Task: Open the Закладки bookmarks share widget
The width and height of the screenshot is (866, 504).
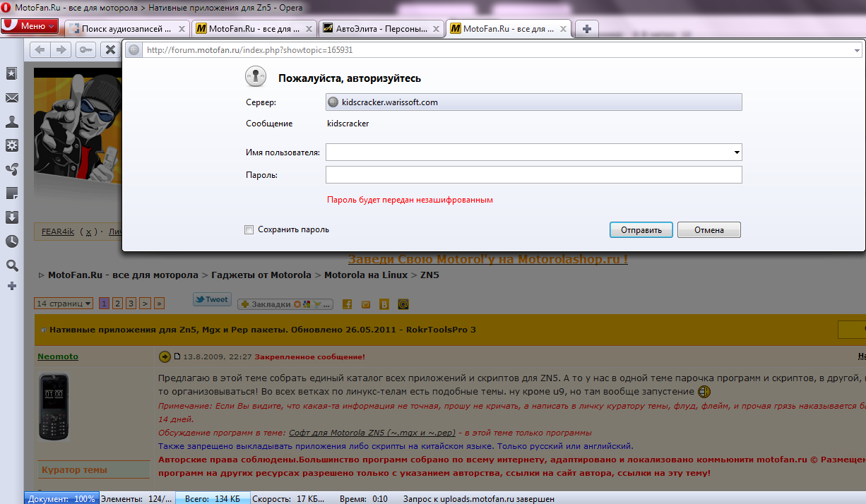Action: pyautogui.click(x=285, y=304)
